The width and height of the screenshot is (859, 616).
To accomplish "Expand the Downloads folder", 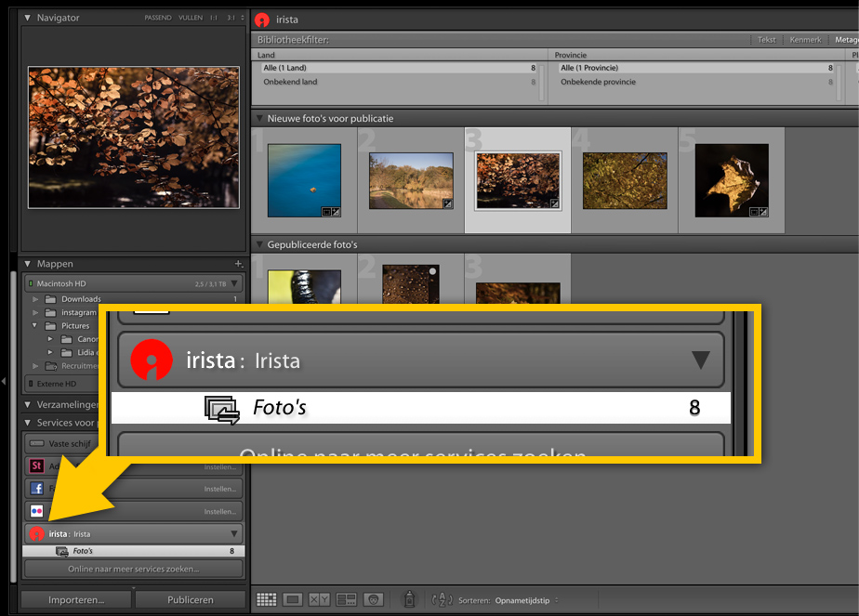I will coord(36,299).
